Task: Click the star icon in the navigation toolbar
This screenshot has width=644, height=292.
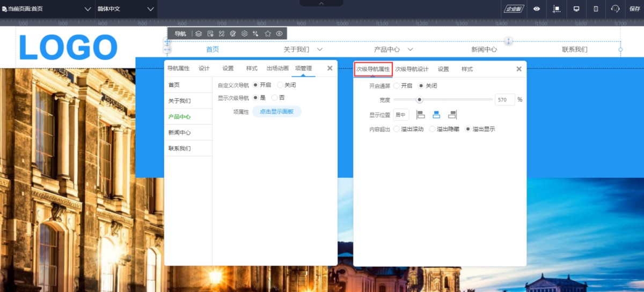Action: [268, 34]
